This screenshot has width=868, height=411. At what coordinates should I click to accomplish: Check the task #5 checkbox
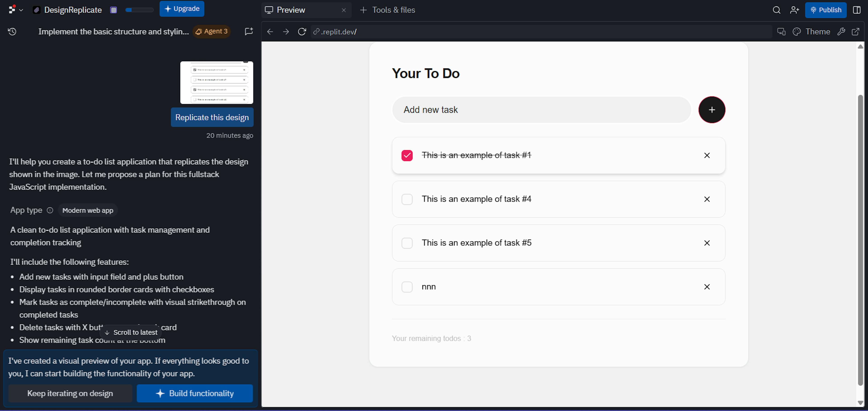coord(407,243)
